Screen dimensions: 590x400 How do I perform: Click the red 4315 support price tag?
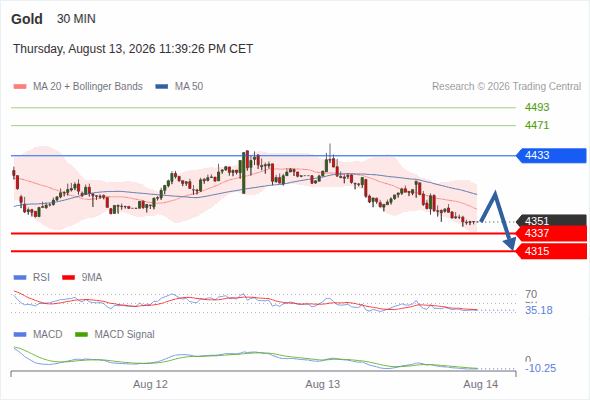coord(551,251)
